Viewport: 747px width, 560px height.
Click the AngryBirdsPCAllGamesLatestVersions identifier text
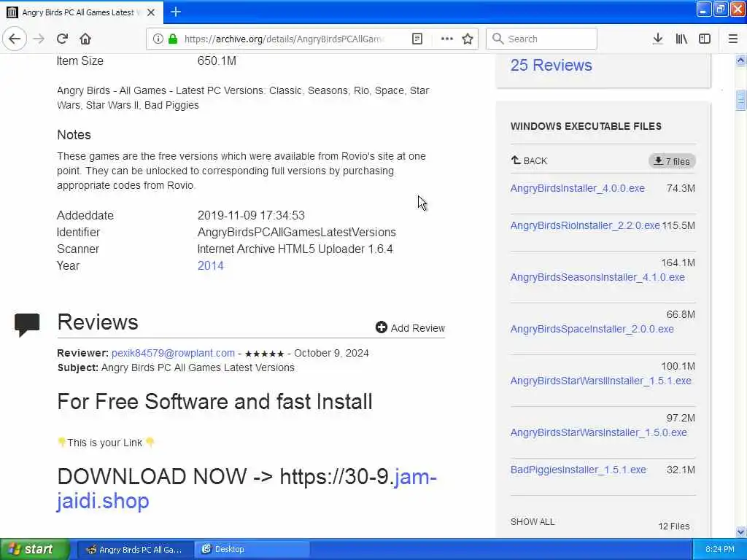tap(296, 232)
